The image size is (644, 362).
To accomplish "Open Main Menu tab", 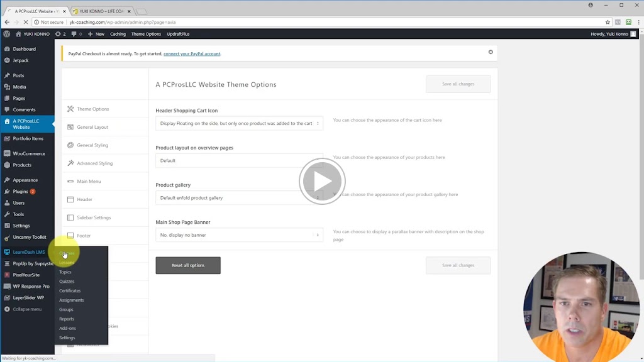I will 105,182.
